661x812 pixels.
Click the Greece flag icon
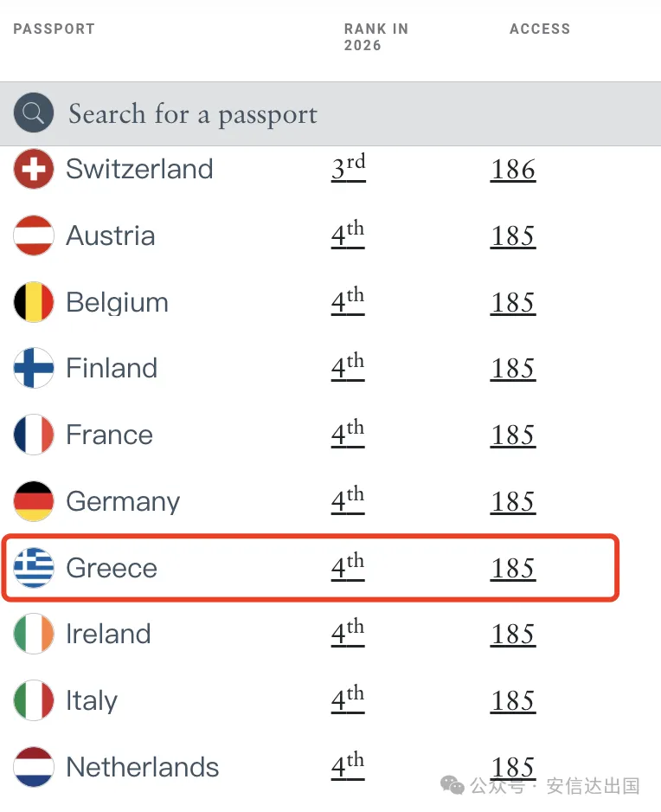[x=34, y=568]
